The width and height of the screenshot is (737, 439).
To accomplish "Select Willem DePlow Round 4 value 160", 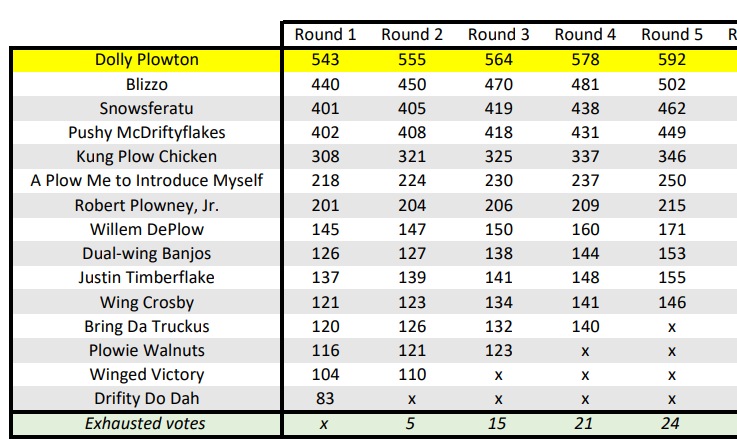I will coord(586,229).
